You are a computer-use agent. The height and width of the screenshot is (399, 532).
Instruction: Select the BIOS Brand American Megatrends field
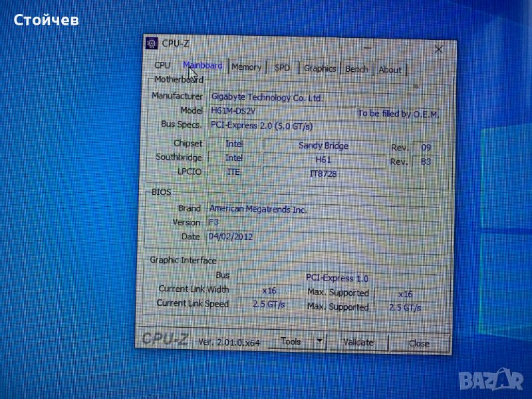tap(319, 209)
